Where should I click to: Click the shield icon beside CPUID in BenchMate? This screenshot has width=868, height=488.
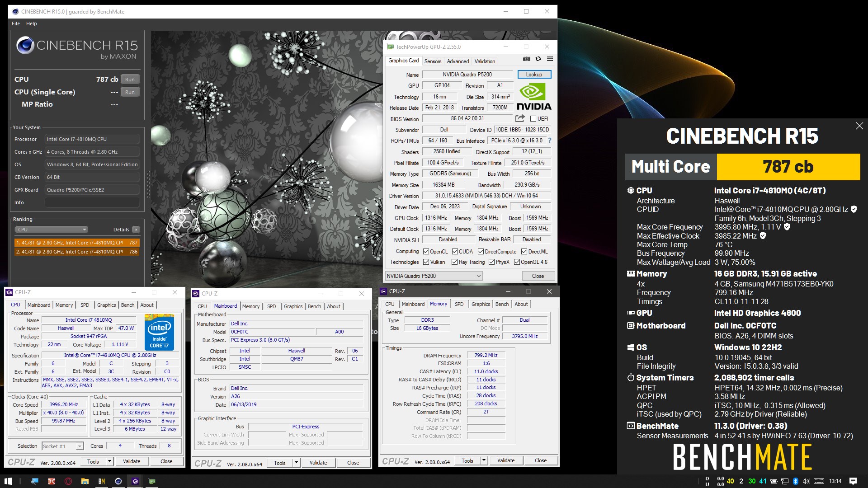point(854,209)
